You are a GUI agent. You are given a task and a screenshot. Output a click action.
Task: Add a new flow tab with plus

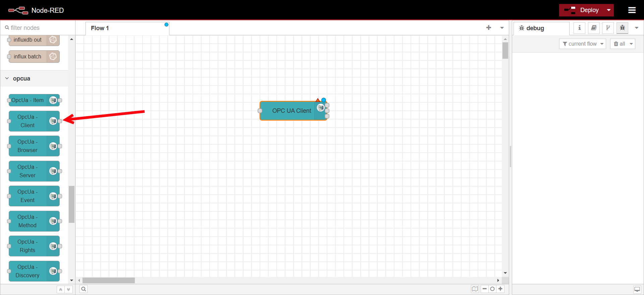[x=489, y=28]
